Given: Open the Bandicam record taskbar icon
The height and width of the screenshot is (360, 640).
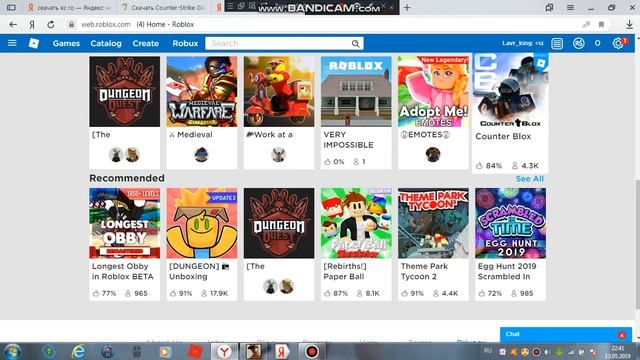Looking at the screenshot, I should point(312,351).
